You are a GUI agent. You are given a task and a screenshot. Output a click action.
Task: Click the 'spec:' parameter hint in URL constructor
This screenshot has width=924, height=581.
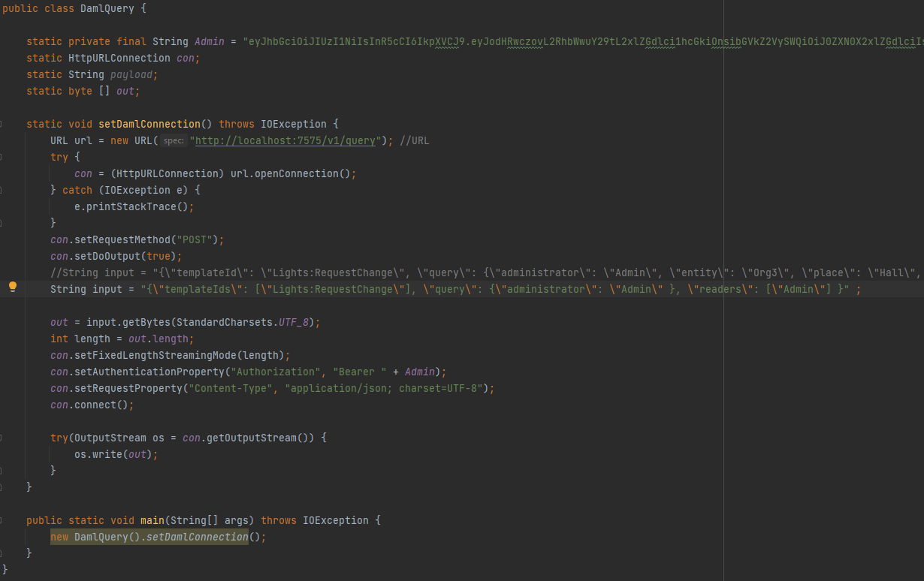[x=174, y=141]
